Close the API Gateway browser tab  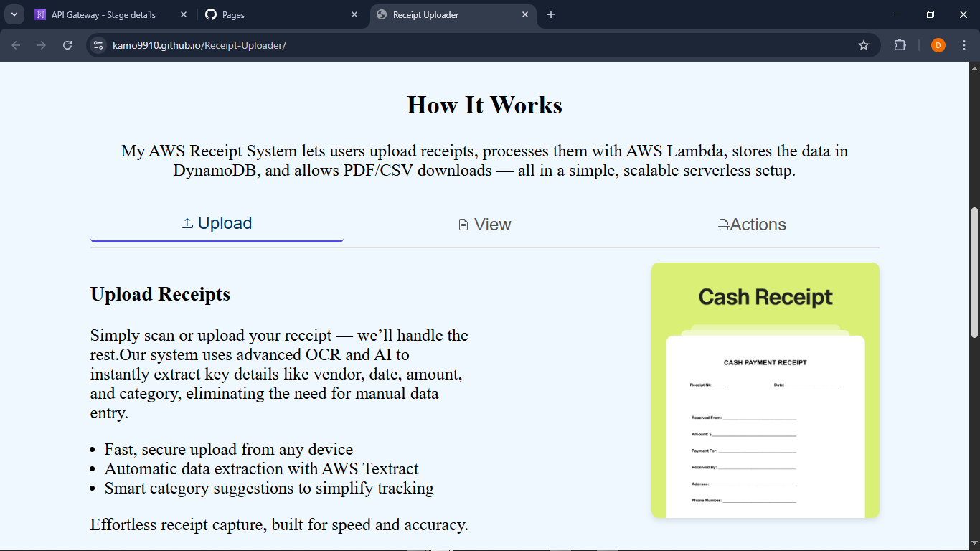click(184, 14)
